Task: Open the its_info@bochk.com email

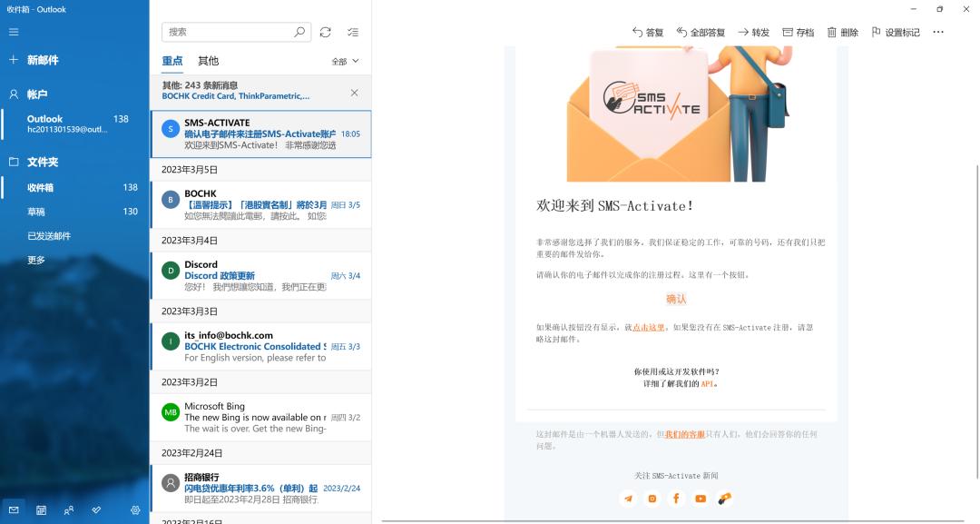Action: (x=260, y=346)
